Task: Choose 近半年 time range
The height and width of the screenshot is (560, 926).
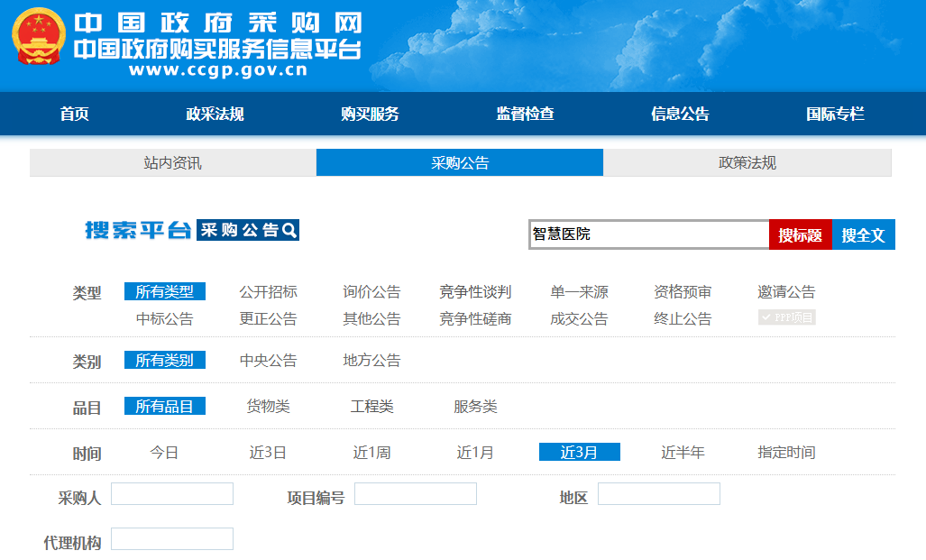Action: (682, 452)
